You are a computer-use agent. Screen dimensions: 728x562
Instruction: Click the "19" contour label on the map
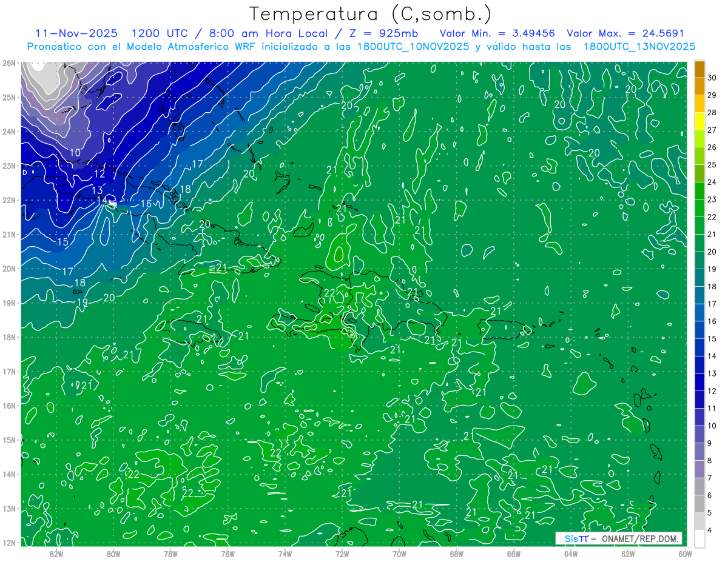click(83, 303)
